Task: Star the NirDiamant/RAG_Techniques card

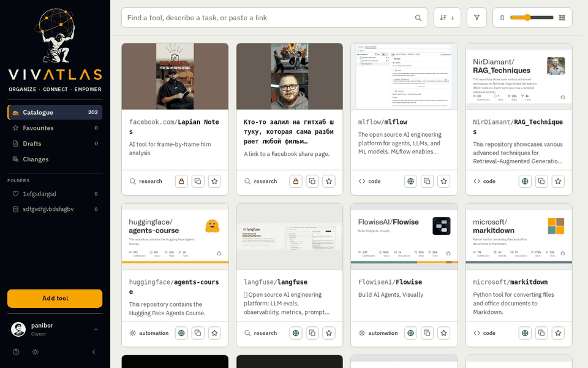Action: click(558, 181)
